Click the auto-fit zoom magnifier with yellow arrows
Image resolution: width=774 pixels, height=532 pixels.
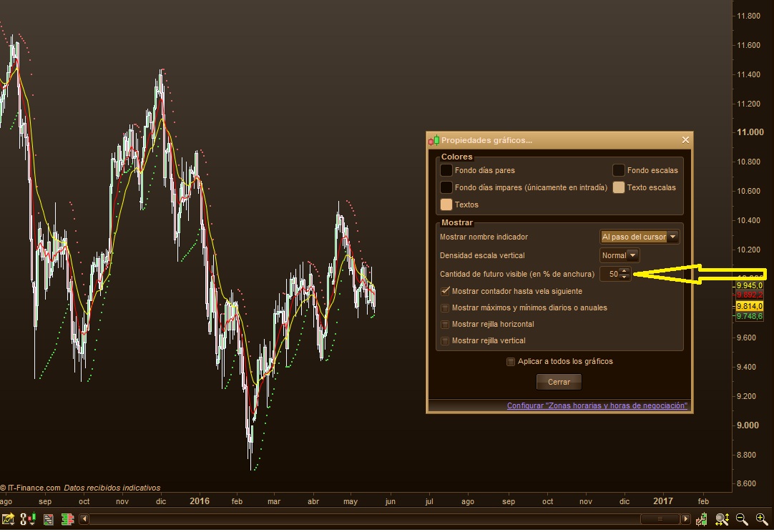(x=722, y=519)
